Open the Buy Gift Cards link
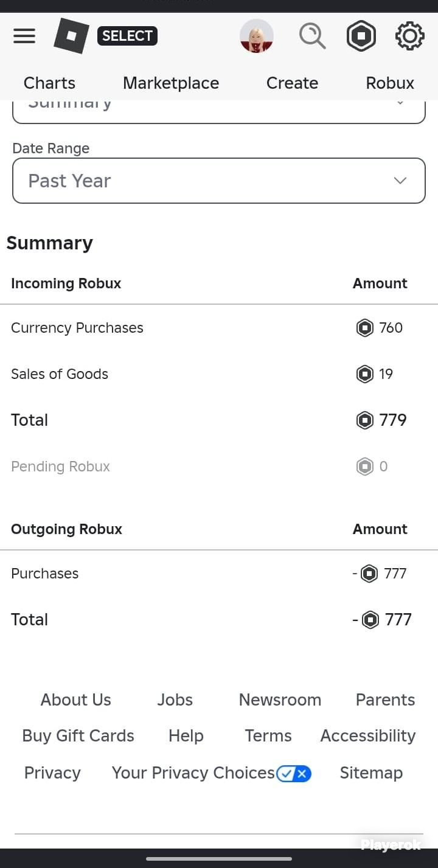 [78, 736]
